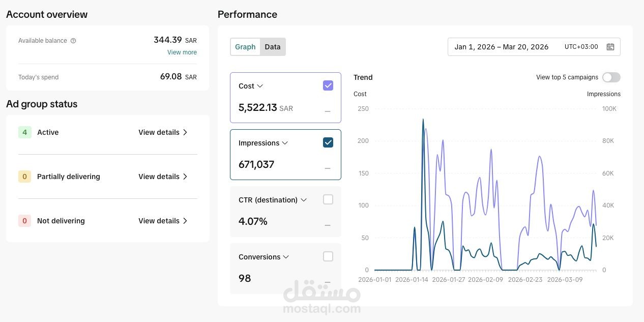Click the chevron arrow beside Active View details

tap(185, 132)
